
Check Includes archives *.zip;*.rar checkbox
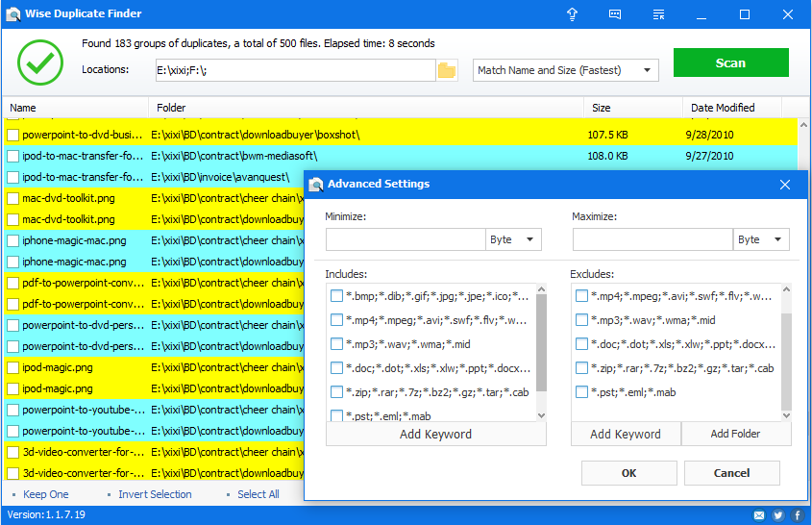tap(336, 392)
